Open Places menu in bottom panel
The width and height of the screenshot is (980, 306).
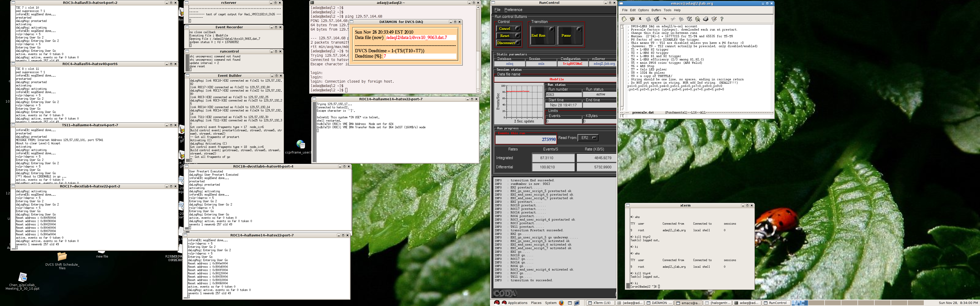tap(536, 303)
